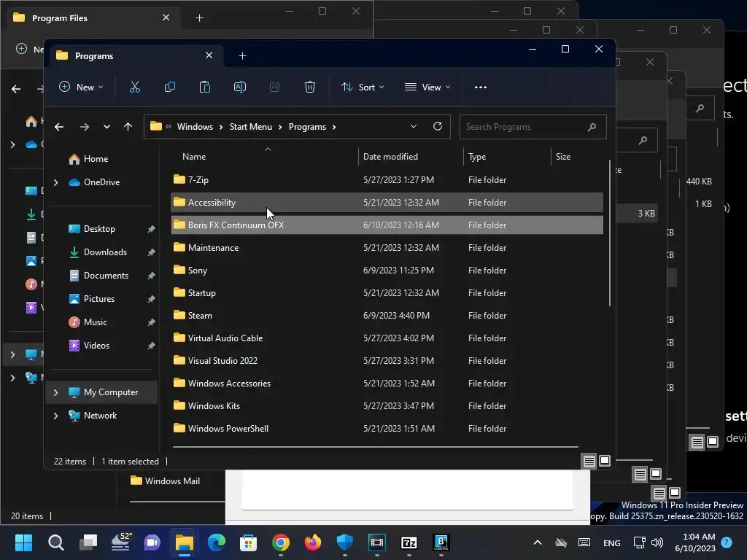Expand Network in navigation pane
Screen dimensions: 747x560
pyautogui.click(x=55, y=416)
